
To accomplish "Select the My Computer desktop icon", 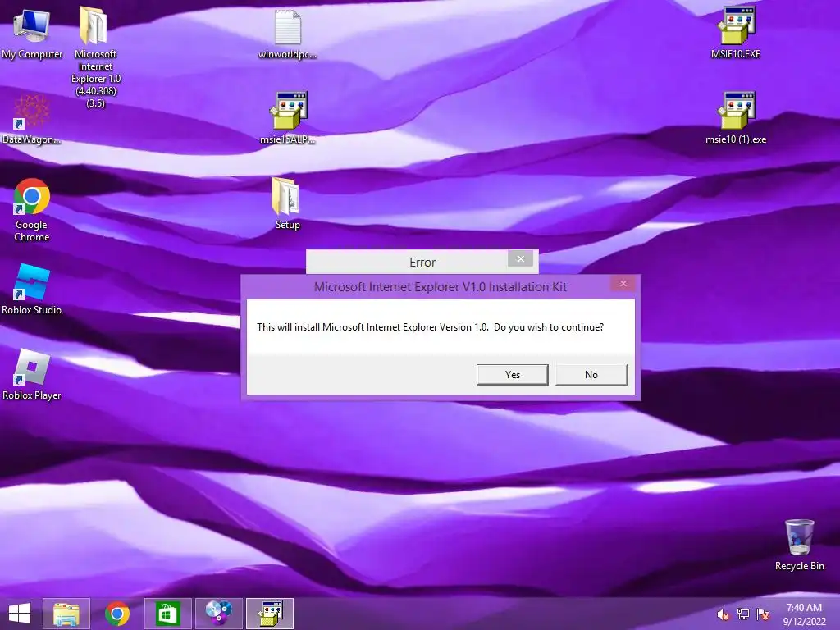I will [x=32, y=32].
